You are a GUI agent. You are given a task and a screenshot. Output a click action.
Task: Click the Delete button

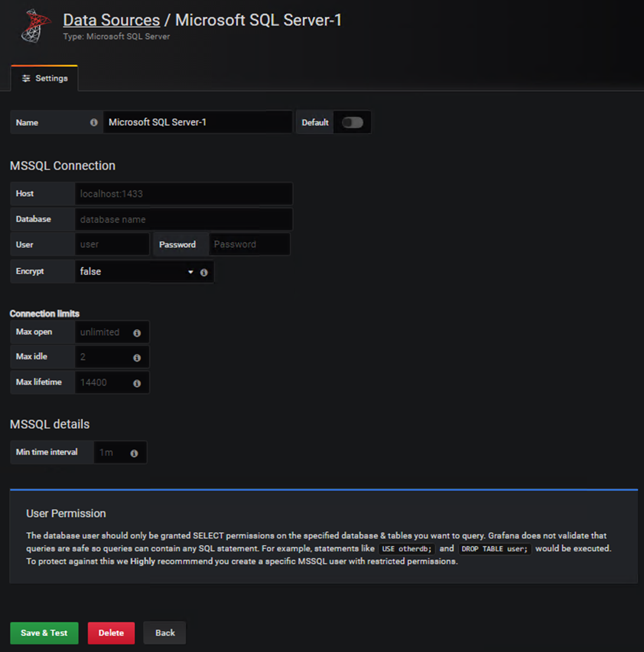point(111,632)
